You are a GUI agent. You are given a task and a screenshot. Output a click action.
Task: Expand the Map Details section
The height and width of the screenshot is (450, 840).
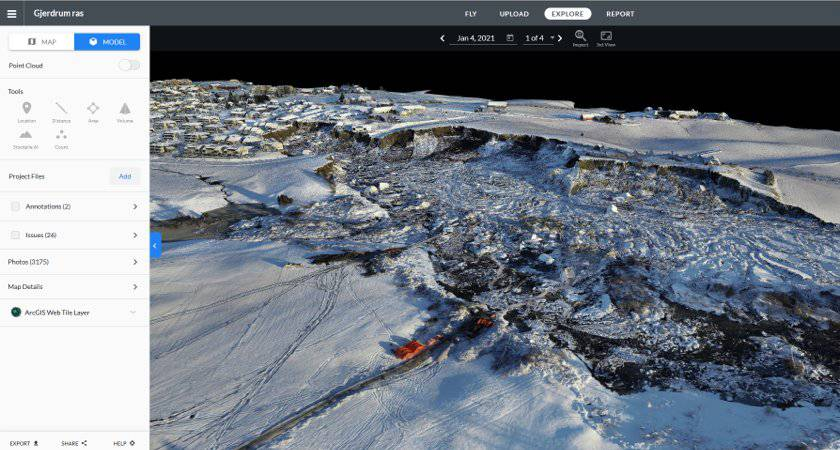[134, 287]
